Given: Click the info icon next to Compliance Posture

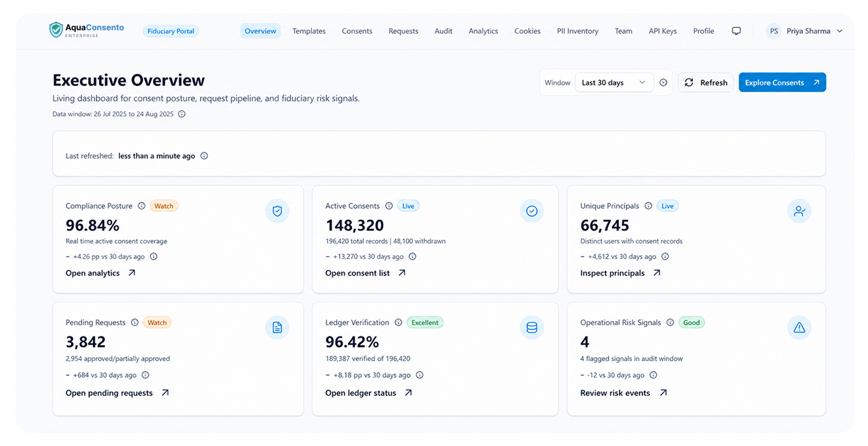Looking at the screenshot, I should [140, 206].
